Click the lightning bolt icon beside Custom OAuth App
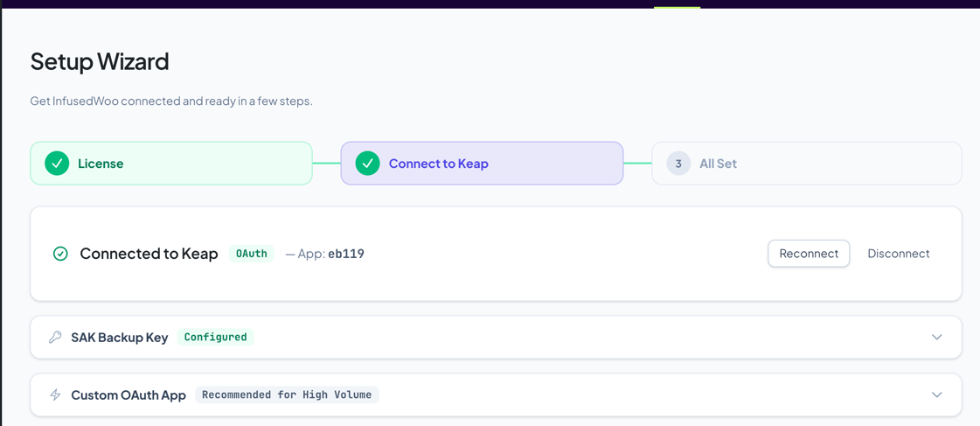This screenshot has height=426, width=980. pyautogui.click(x=55, y=395)
